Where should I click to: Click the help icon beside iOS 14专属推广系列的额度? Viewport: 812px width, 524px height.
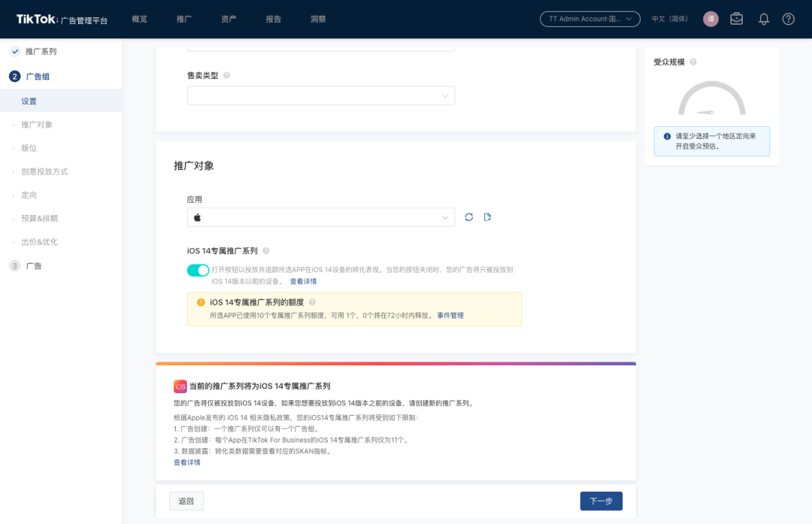tap(312, 302)
